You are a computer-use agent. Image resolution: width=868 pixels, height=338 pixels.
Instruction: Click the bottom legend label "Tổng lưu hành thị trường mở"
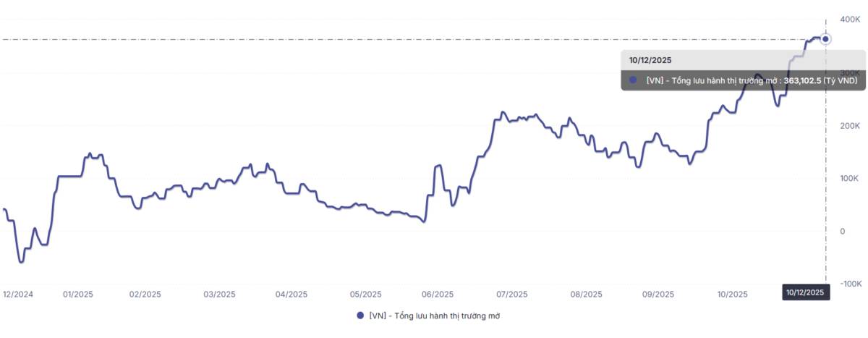coord(434,316)
